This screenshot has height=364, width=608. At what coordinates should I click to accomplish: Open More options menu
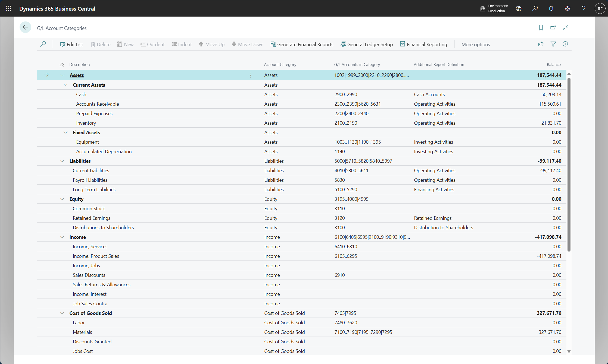coord(476,44)
